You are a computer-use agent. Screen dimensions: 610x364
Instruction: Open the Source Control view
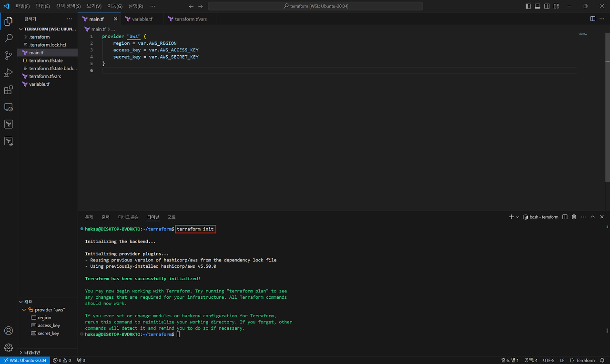[x=8, y=56]
